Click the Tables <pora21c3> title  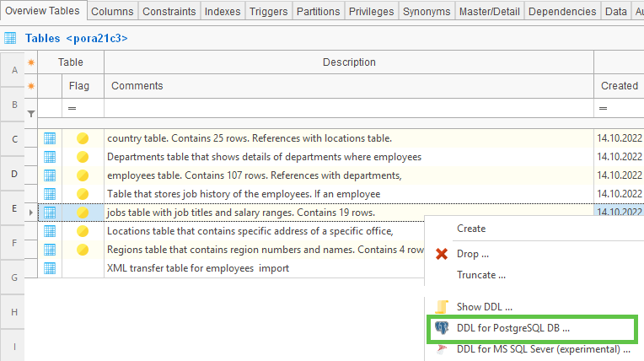point(77,38)
